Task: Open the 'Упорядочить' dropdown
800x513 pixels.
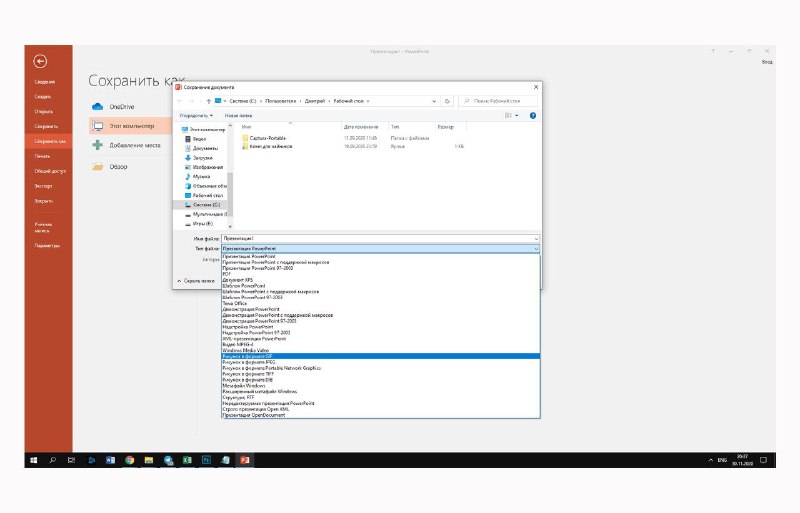Action: (x=196, y=116)
